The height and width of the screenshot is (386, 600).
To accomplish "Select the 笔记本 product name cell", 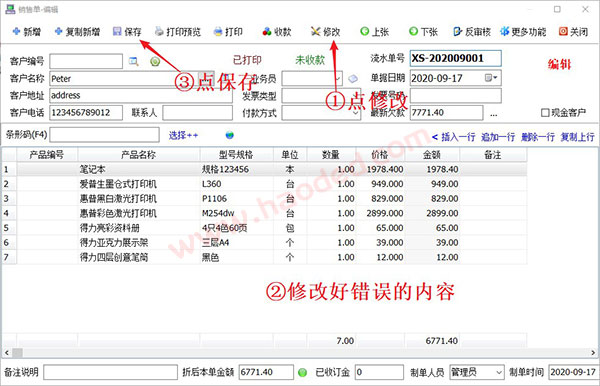I will point(139,169).
